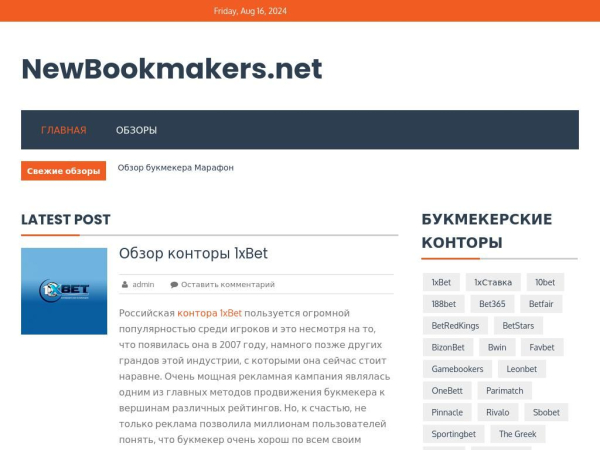Screen dimensions: 600x450
Task: Select the Favbet tag
Action: [x=542, y=347]
